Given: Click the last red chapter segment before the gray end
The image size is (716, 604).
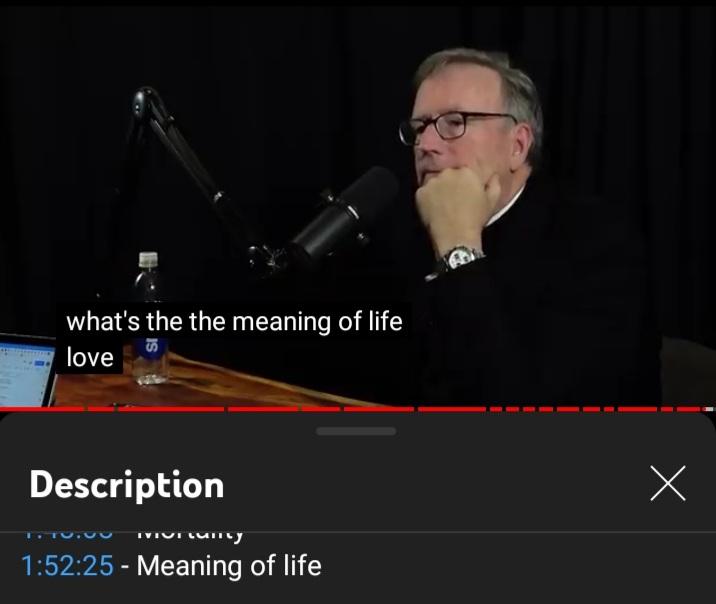Looking at the screenshot, I should 689,409.
